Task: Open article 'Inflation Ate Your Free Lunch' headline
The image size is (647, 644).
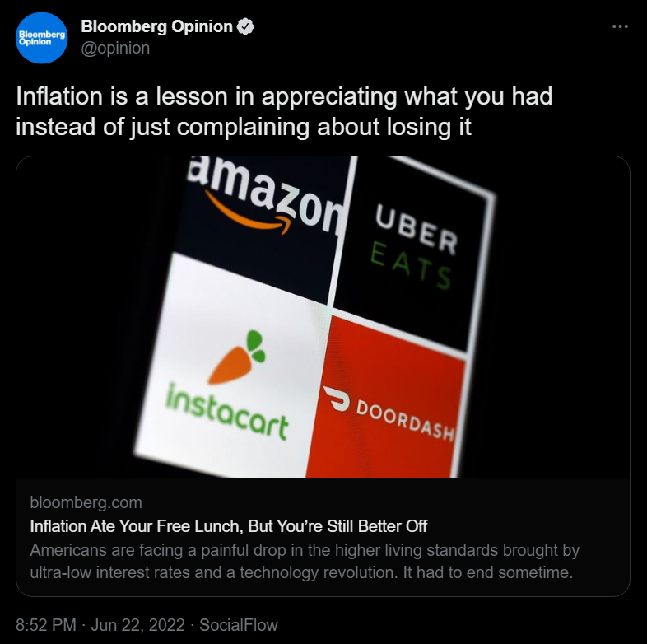Action: coord(229,525)
